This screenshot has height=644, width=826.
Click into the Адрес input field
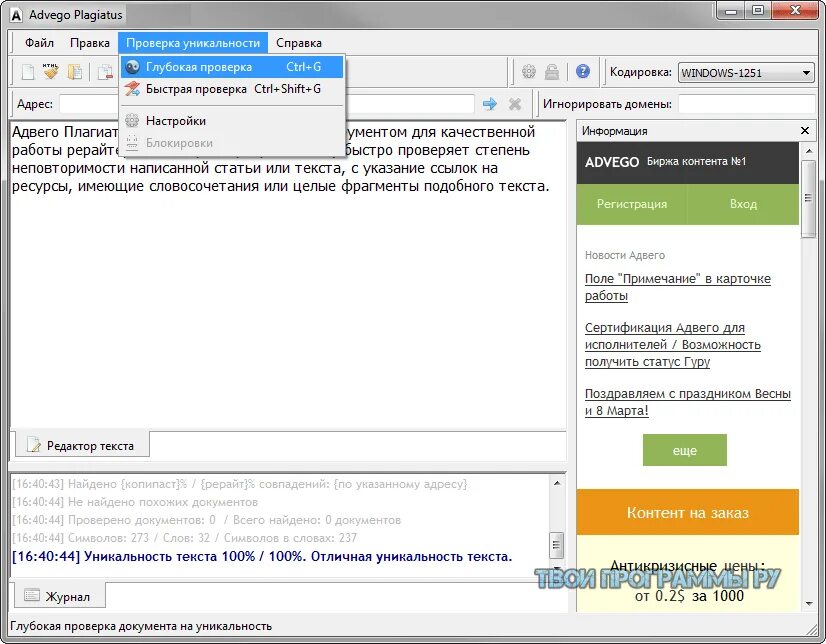tap(267, 104)
